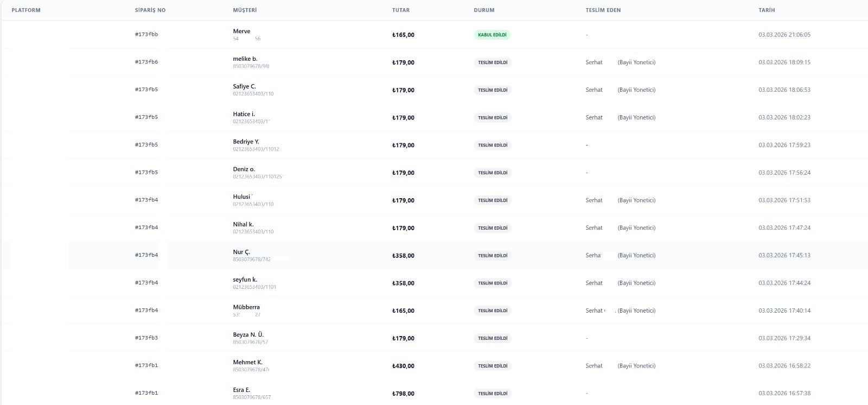Select order of Bedriye Y.
Viewport: 868px width, 405px height.
tap(434, 145)
